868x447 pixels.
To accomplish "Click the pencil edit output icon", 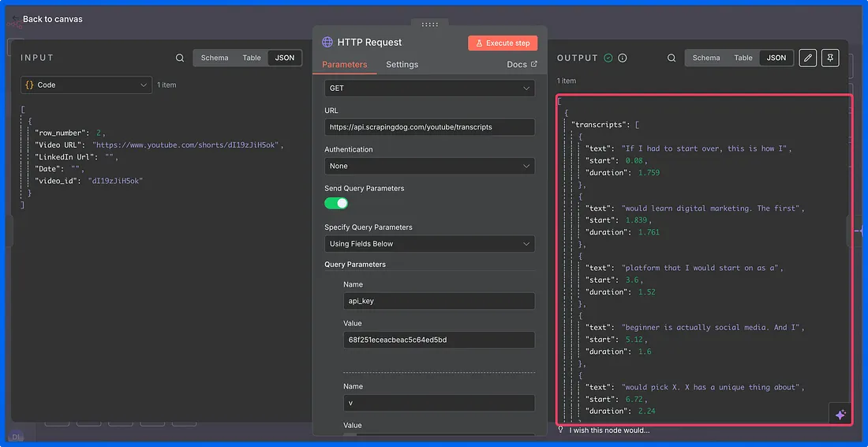I will click(x=807, y=58).
